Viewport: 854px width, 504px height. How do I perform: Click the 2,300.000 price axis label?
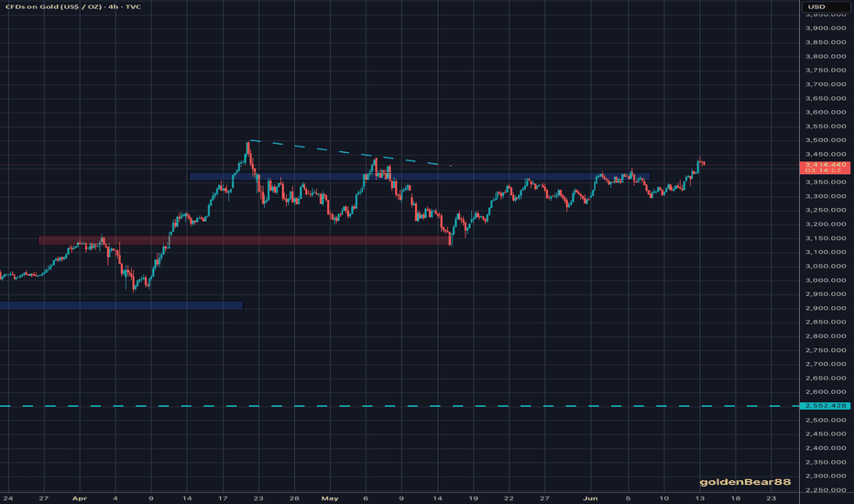pos(825,476)
